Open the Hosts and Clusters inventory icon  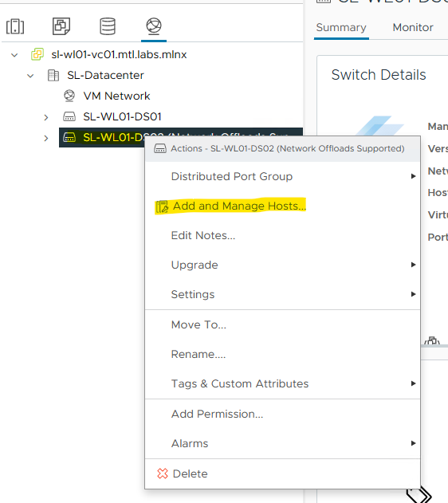[15, 26]
